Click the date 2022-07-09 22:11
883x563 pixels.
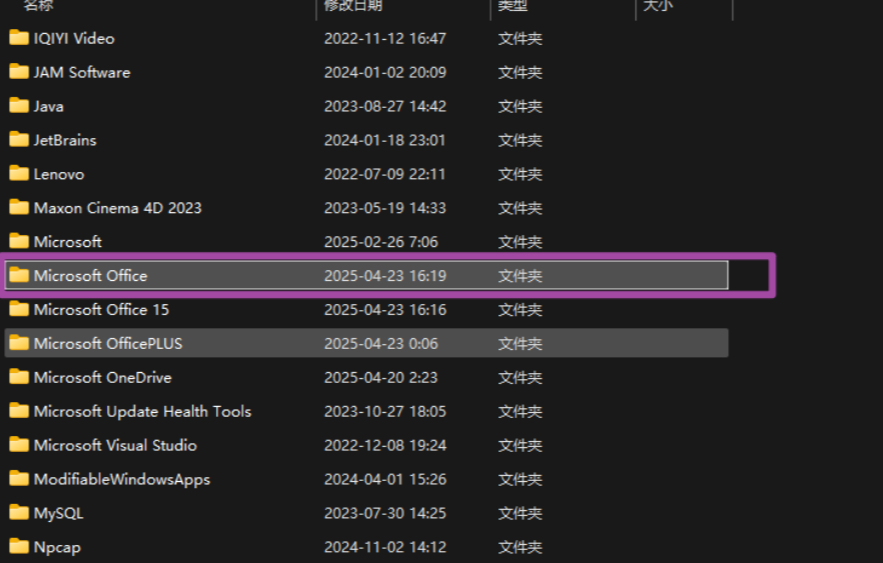pos(385,174)
